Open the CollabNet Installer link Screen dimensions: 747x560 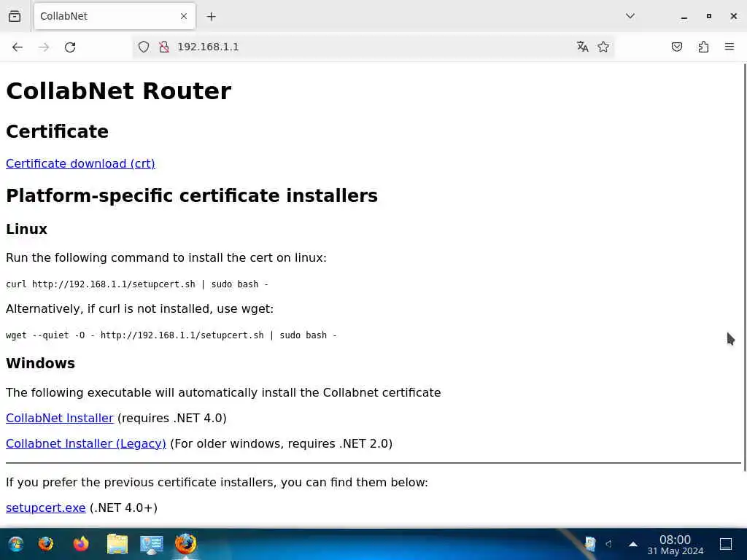click(60, 418)
